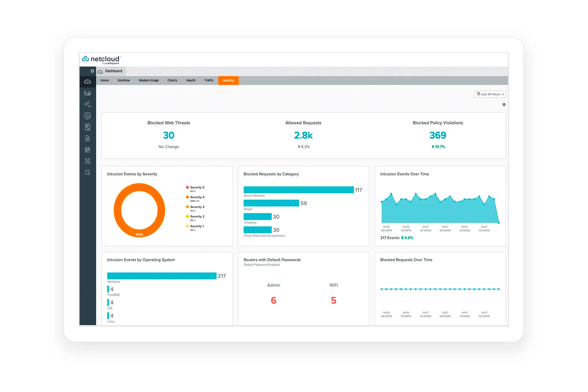Switch to the Modem Usage tab
The width and height of the screenshot is (588, 392).
coord(148,80)
